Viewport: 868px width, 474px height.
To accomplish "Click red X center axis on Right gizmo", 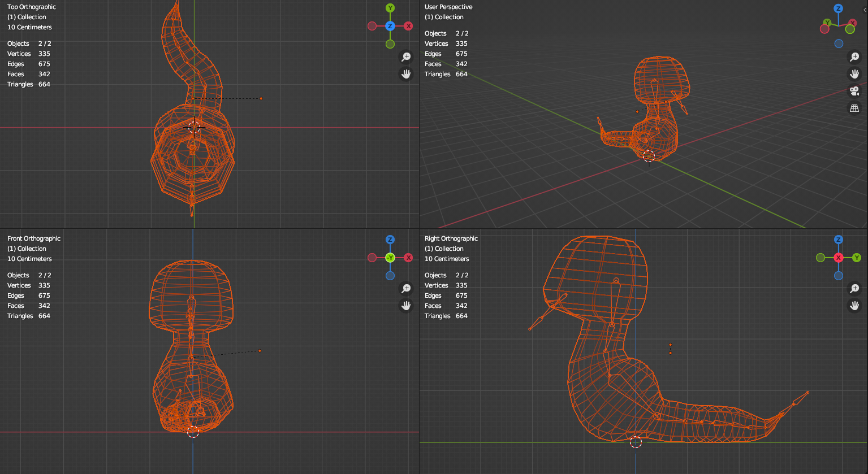I will pos(839,258).
